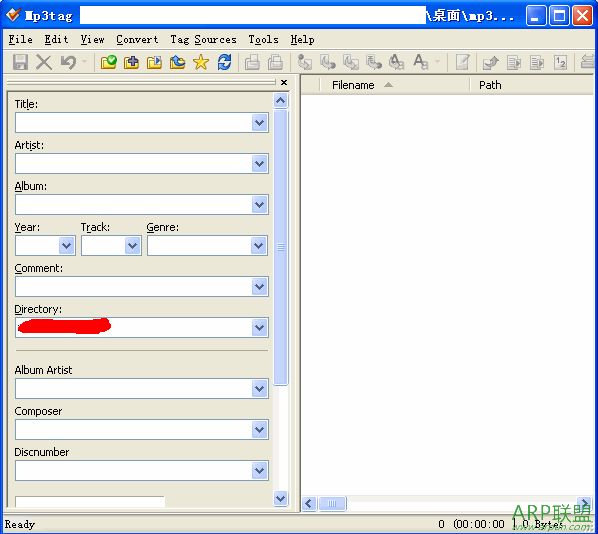Expand the Title dropdown arrow
The image size is (598, 534).
pyautogui.click(x=259, y=123)
